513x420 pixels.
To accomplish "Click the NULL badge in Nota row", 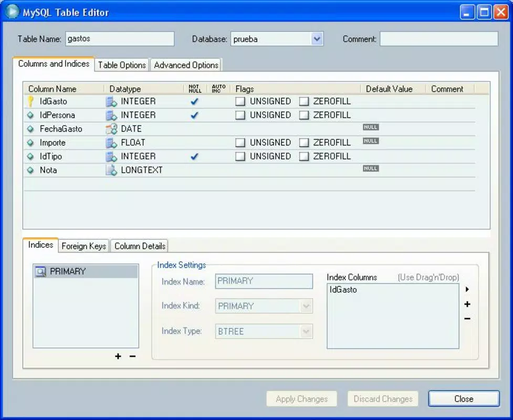I will (x=371, y=168).
